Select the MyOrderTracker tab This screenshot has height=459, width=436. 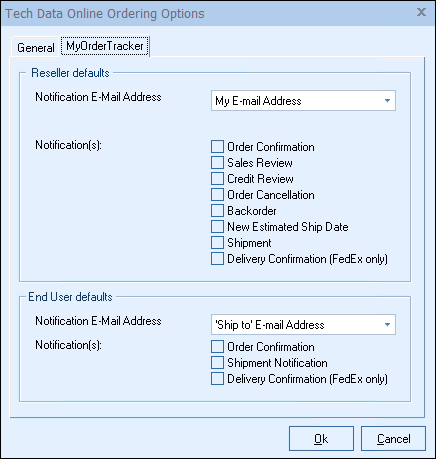pyautogui.click(x=105, y=46)
